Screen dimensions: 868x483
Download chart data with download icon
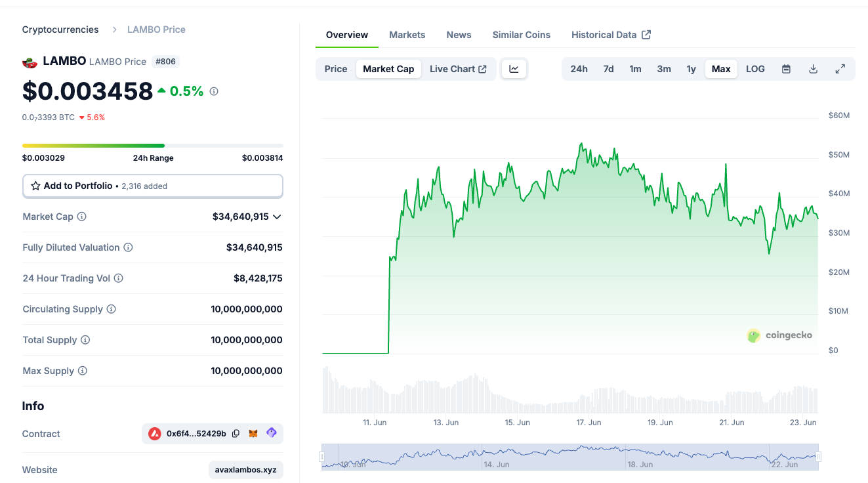pyautogui.click(x=813, y=69)
